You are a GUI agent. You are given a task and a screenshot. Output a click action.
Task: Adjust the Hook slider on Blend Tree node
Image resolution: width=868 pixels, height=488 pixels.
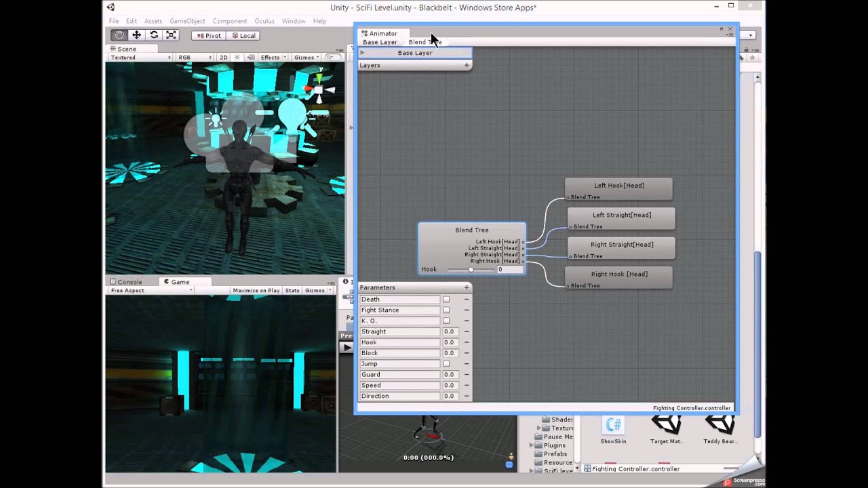point(471,270)
